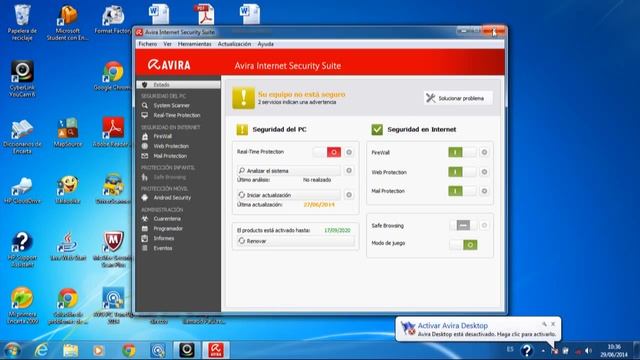Open Windows Explorer from the taskbar
640x360 pixels.
(x=71, y=351)
